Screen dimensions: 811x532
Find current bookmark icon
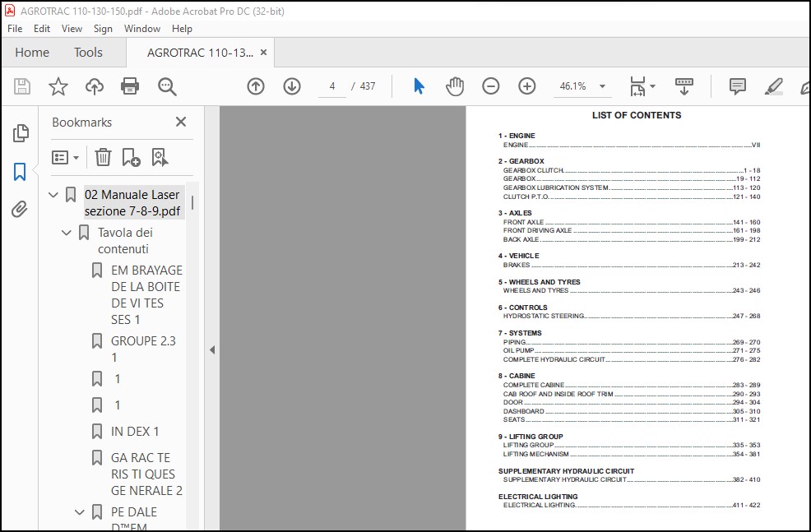(160, 157)
